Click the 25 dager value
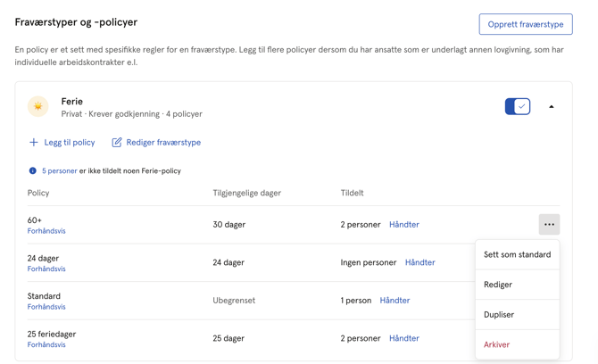The height and width of the screenshot is (364, 598). click(228, 338)
